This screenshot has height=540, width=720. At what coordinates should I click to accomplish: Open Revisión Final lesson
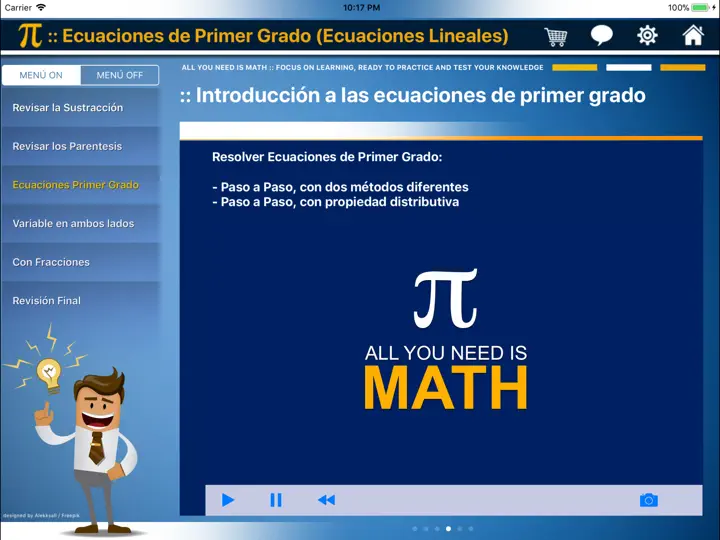(x=81, y=300)
